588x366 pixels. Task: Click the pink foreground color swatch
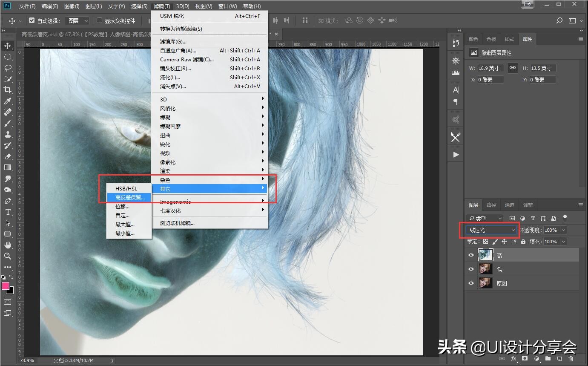6,285
